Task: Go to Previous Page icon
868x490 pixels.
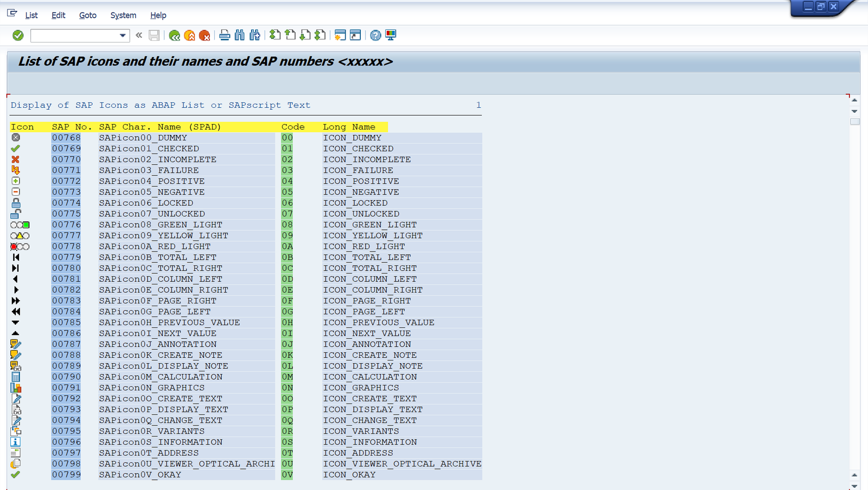Action: tap(290, 35)
